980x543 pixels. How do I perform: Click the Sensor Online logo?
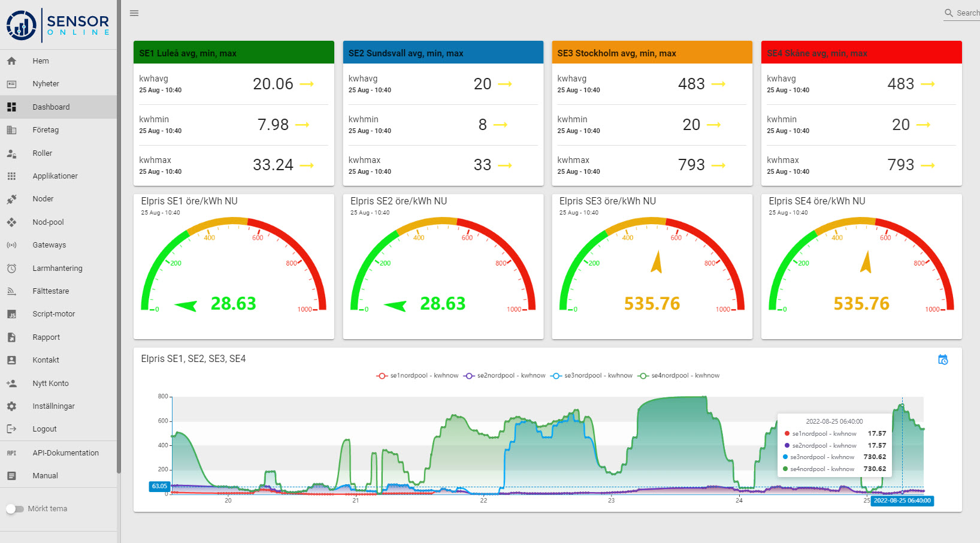[58, 25]
